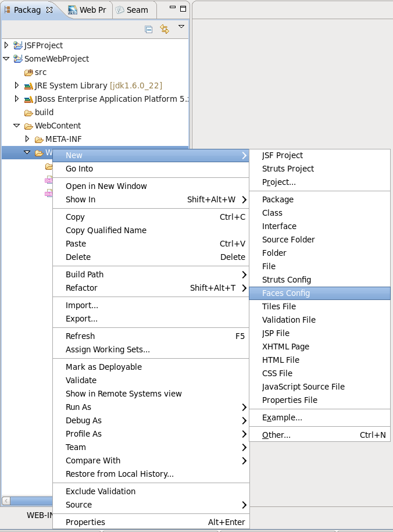Choose Import... from the context menu

point(151,305)
